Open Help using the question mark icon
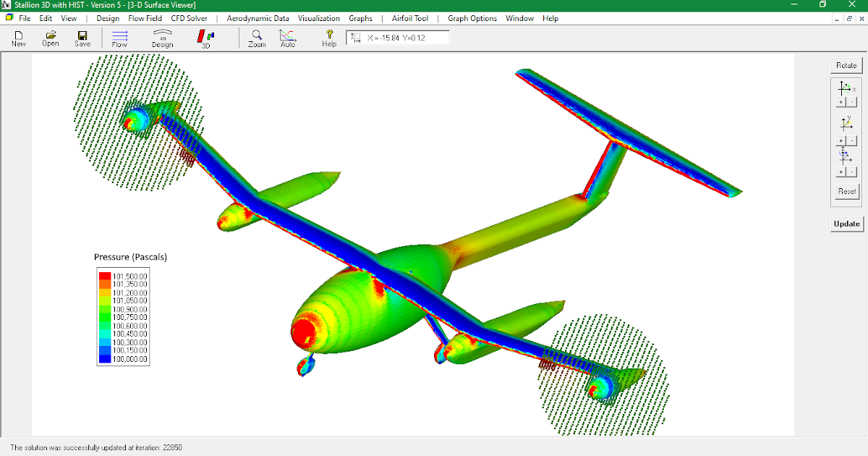 pyautogui.click(x=329, y=37)
